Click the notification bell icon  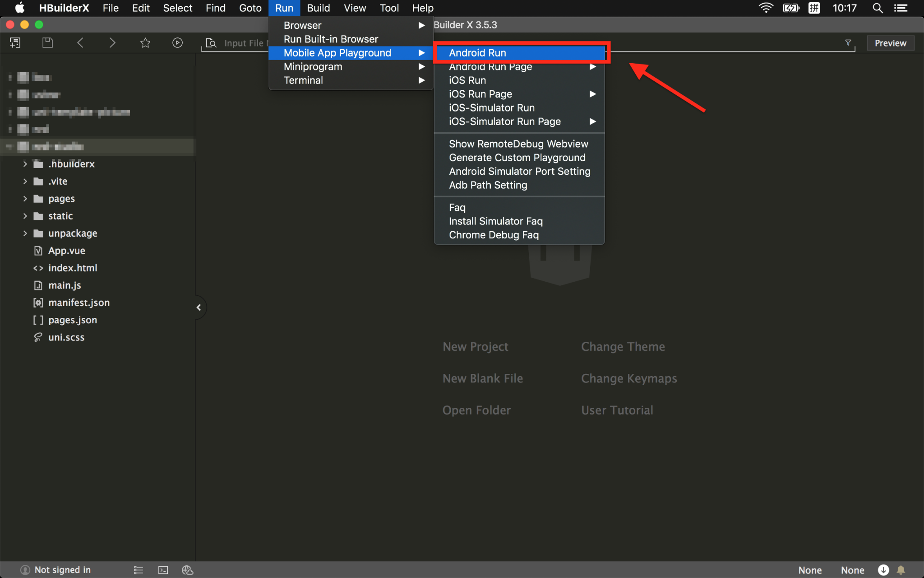[x=901, y=570]
